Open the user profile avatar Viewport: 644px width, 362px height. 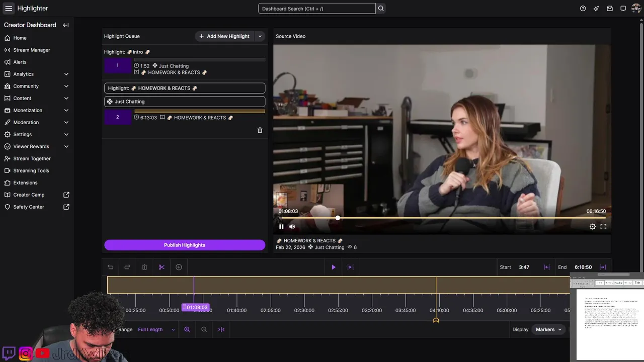[x=636, y=9]
